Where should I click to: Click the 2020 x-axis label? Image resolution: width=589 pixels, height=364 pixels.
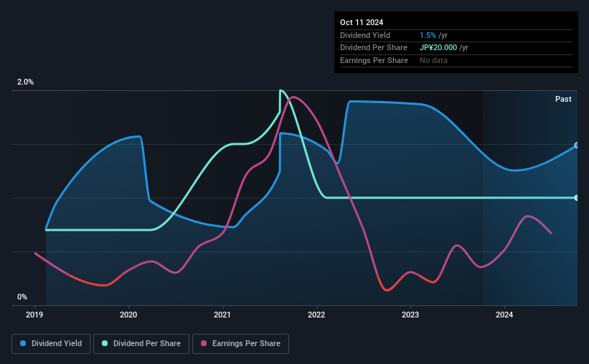(128, 315)
